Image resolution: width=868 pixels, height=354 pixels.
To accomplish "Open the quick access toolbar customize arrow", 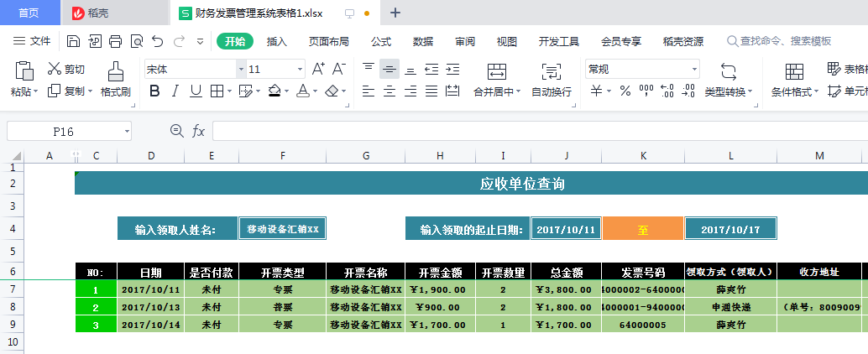I will pyautogui.click(x=201, y=41).
